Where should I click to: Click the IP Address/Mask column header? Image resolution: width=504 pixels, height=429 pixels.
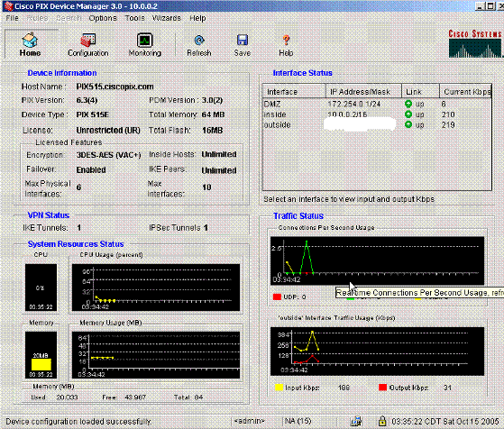(x=363, y=92)
